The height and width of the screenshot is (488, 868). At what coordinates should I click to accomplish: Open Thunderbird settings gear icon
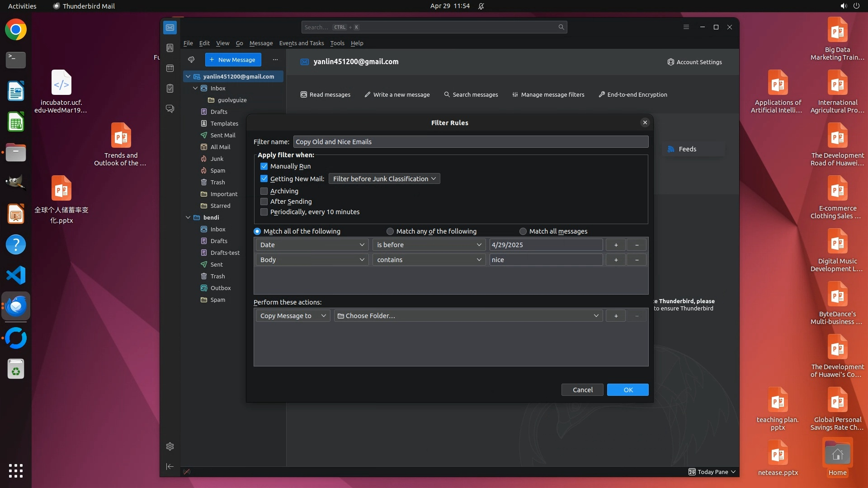(170, 446)
